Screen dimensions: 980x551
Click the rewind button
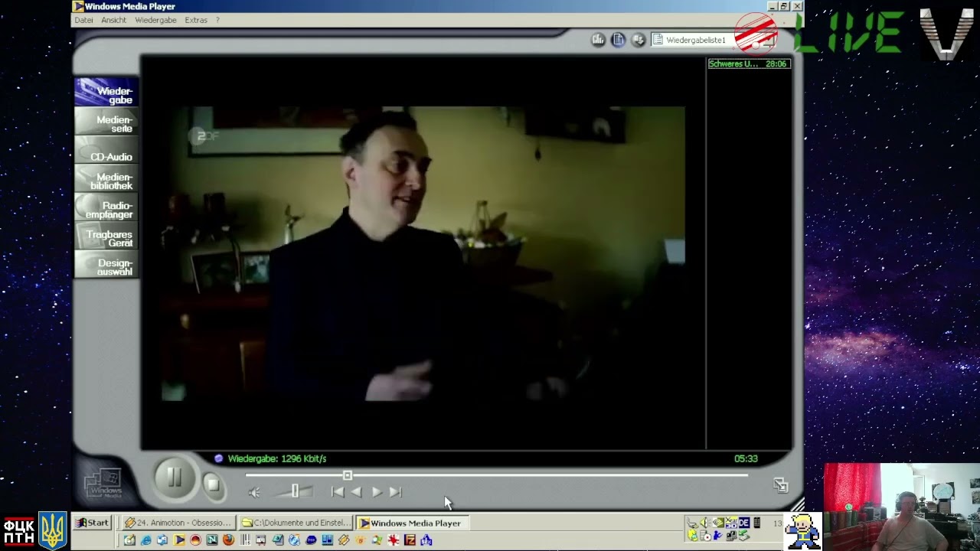point(357,492)
